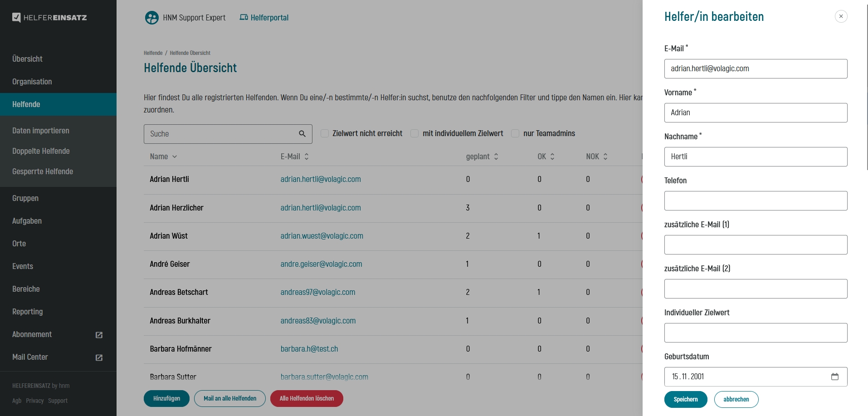Viewport: 868px width, 416px height.
Task: Click external link icon next to Abonnement
Action: (99, 335)
